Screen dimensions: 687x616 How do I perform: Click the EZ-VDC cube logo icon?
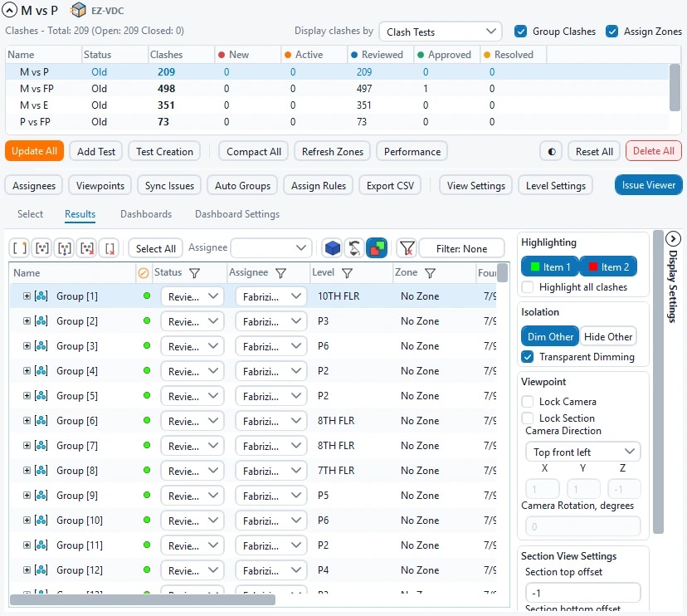pyautogui.click(x=78, y=10)
